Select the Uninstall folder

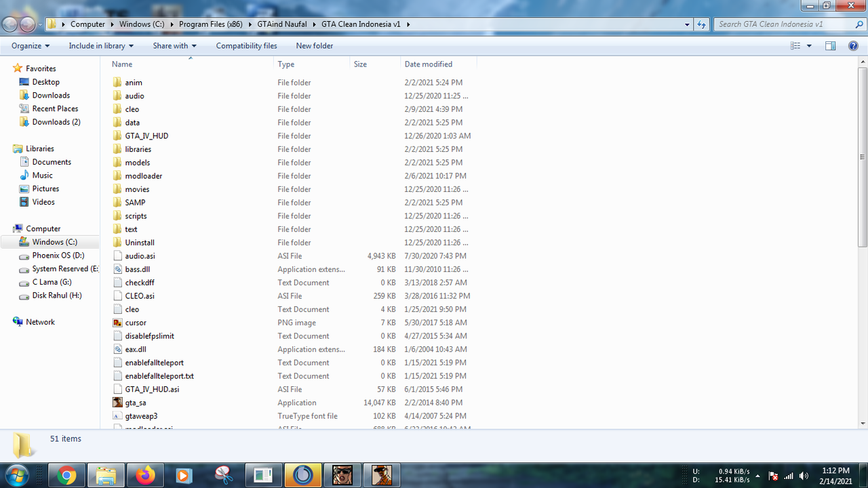(x=140, y=243)
